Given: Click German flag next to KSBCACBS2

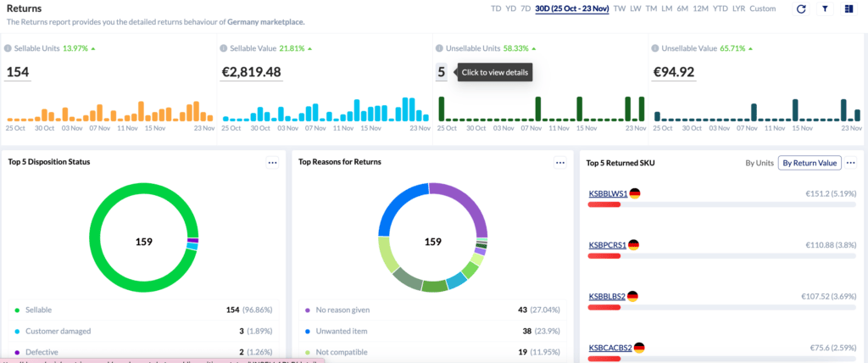Looking at the screenshot, I should click(x=639, y=348).
